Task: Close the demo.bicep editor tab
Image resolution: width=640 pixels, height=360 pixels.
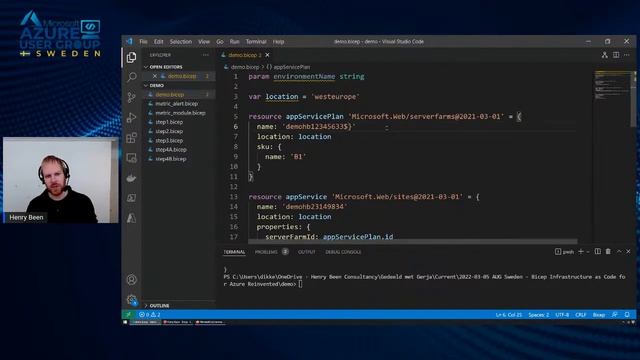Action: click(267, 55)
